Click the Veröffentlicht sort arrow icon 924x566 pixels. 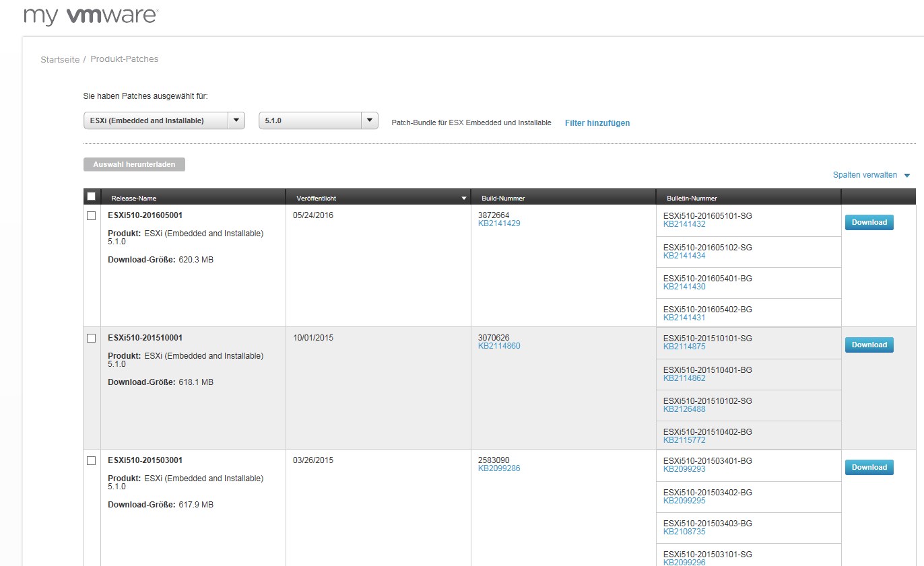(463, 199)
